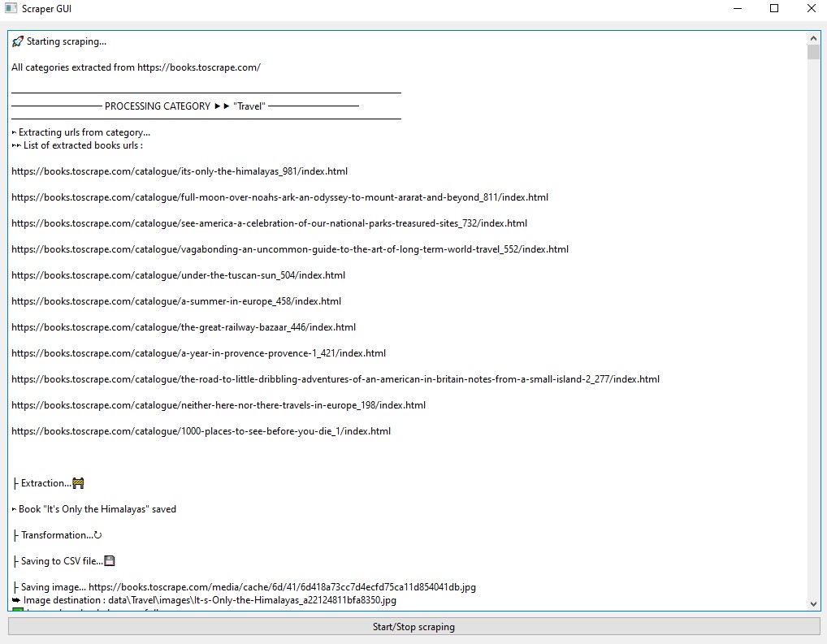Click the its-only-the-himalayas_981 URL line
This screenshot has height=644, width=827.
(180, 171)
